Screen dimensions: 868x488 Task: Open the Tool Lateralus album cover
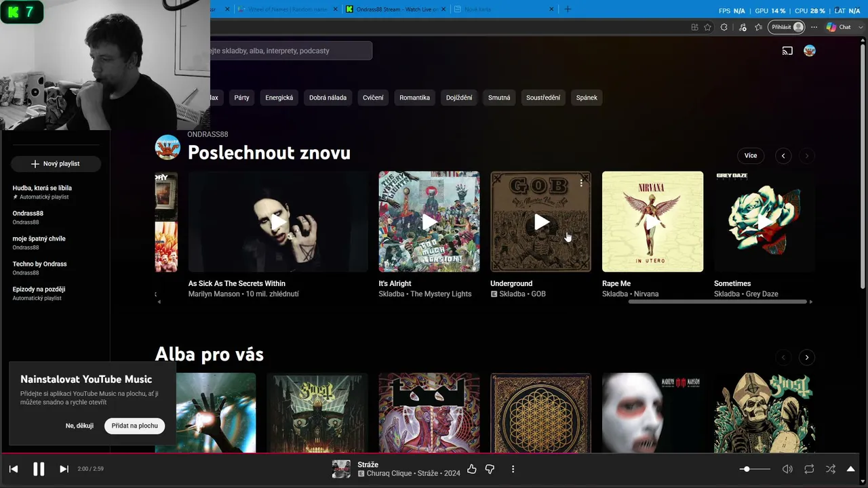[429, 413]
